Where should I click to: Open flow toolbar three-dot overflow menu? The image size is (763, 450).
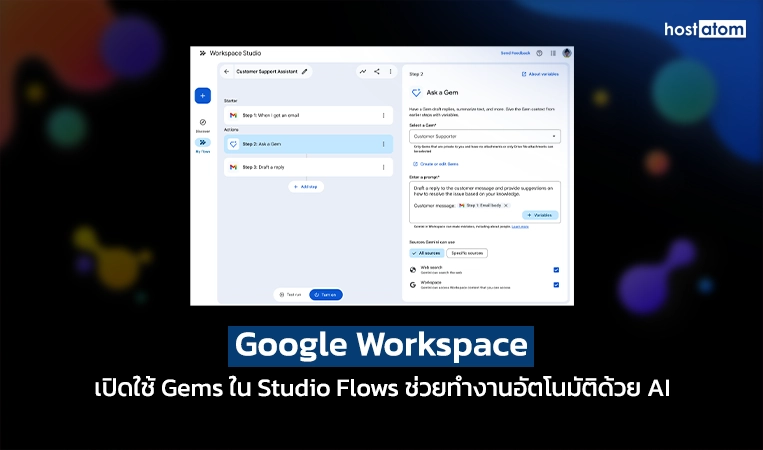(x=390, y=72)
